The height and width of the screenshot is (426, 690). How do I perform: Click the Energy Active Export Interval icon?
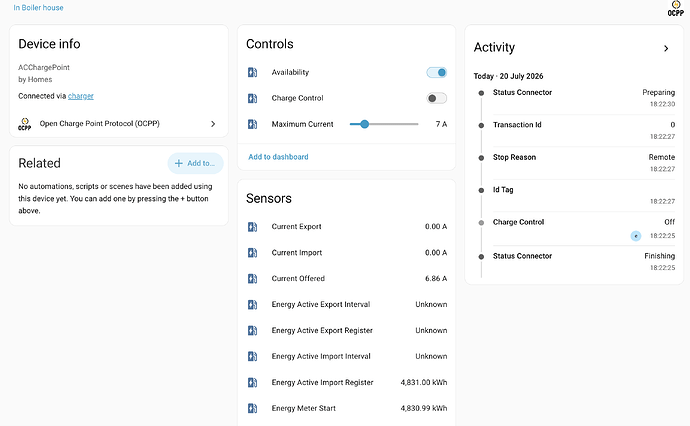click(x=252, y=305)
